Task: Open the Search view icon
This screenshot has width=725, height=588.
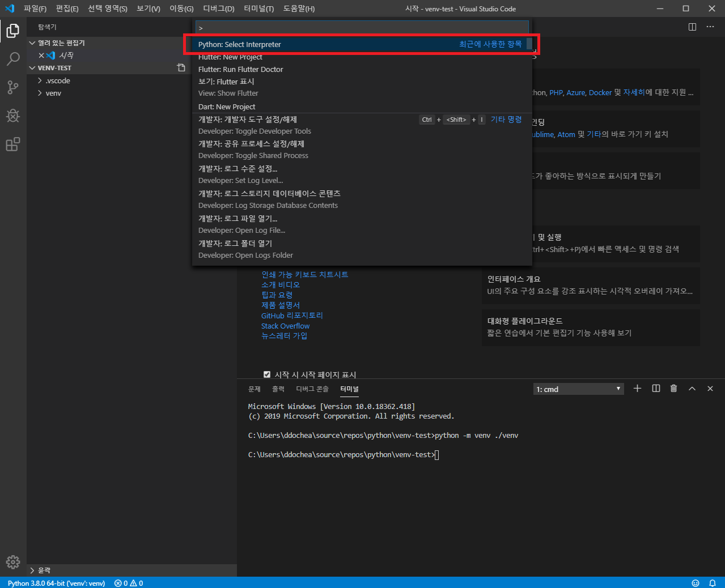Action: pos(12,59)
